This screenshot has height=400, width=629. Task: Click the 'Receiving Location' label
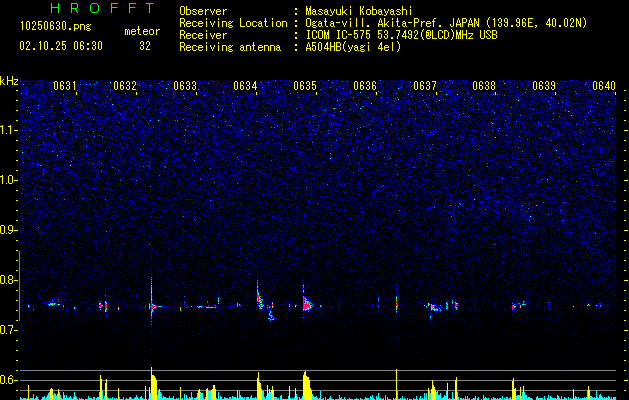pyautogui.click(x=233, y=23)
